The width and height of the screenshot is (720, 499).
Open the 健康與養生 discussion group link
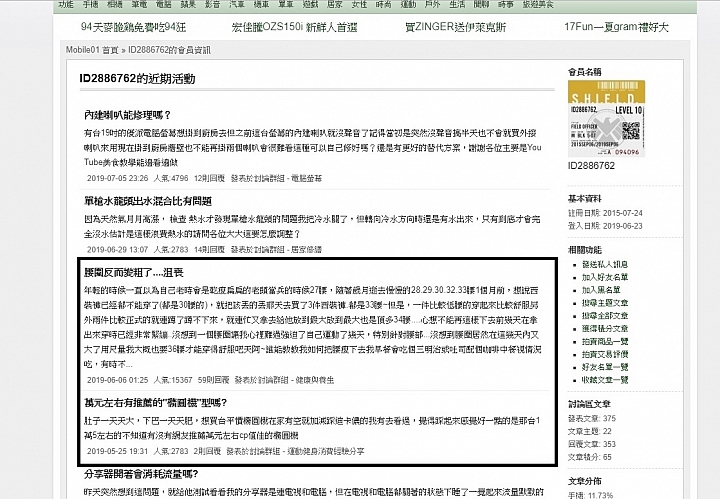(315, 380)
